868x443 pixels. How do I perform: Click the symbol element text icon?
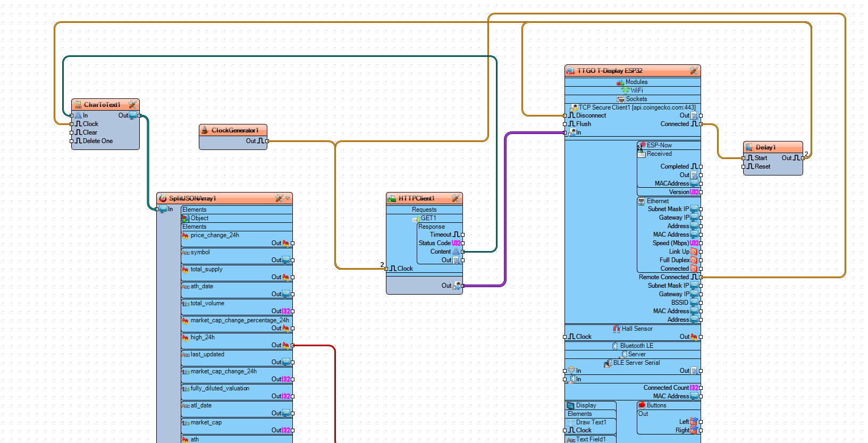[x=186, y=253]
